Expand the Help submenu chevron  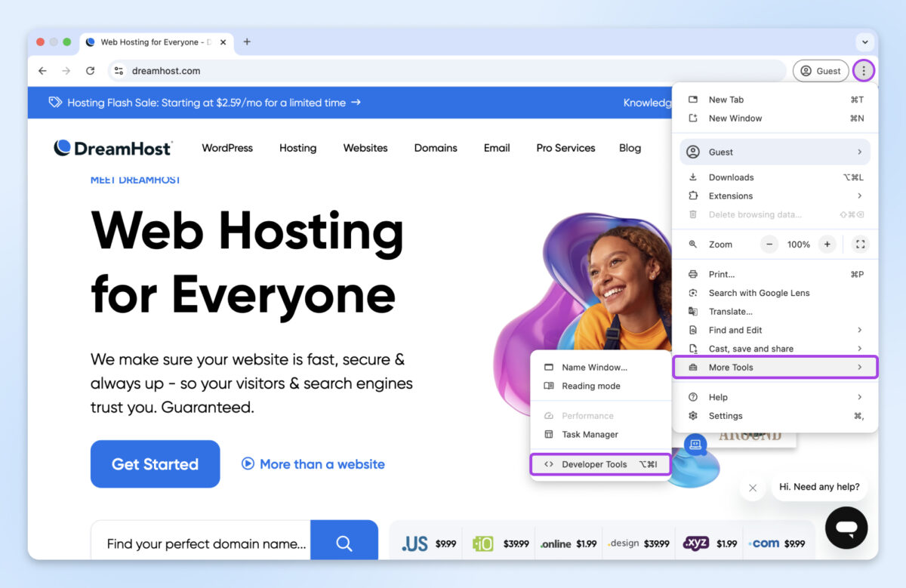(859, 396)
